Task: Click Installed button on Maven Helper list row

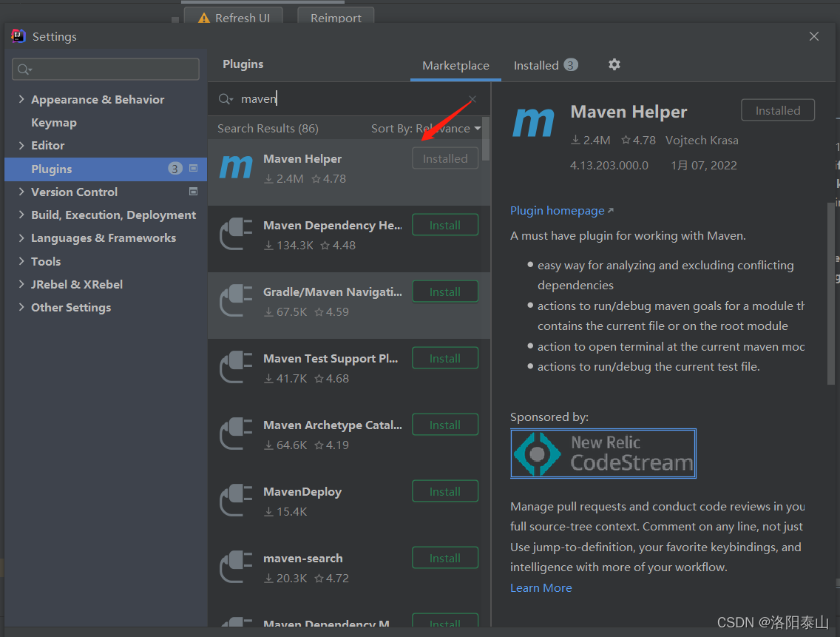Action: click(x=444, y=159)
